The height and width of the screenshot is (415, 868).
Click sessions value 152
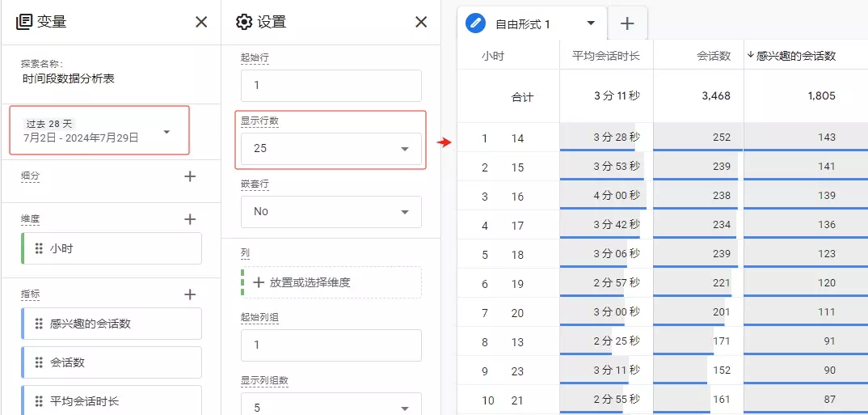pos(722,371)
